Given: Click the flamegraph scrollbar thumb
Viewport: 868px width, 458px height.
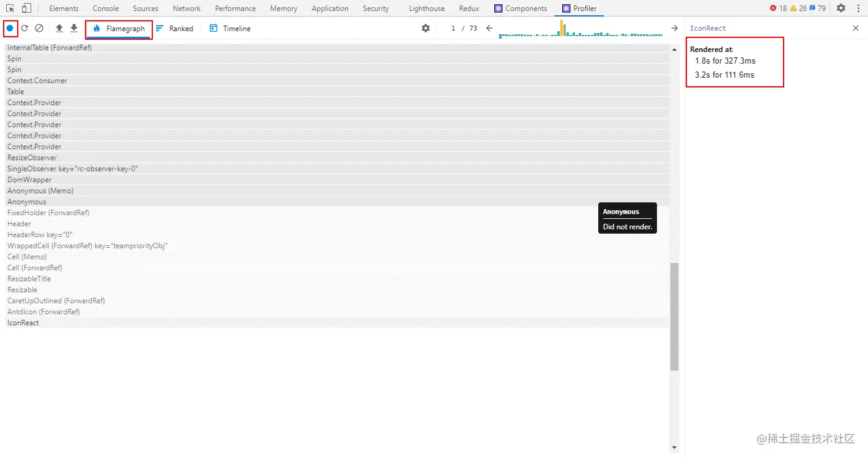Looking at the screenshot, I should click(x=675, y=316).
